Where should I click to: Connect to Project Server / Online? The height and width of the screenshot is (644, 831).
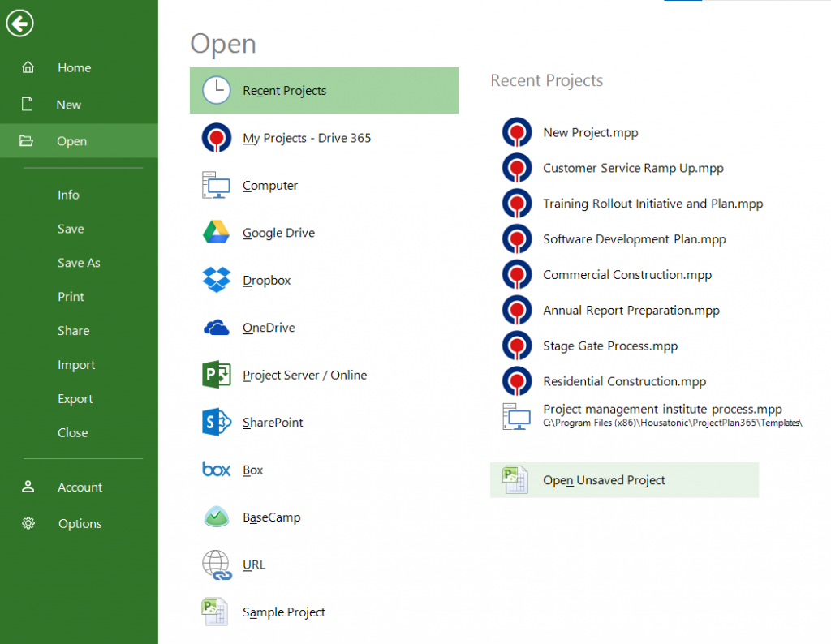click(x=304, y=375)
